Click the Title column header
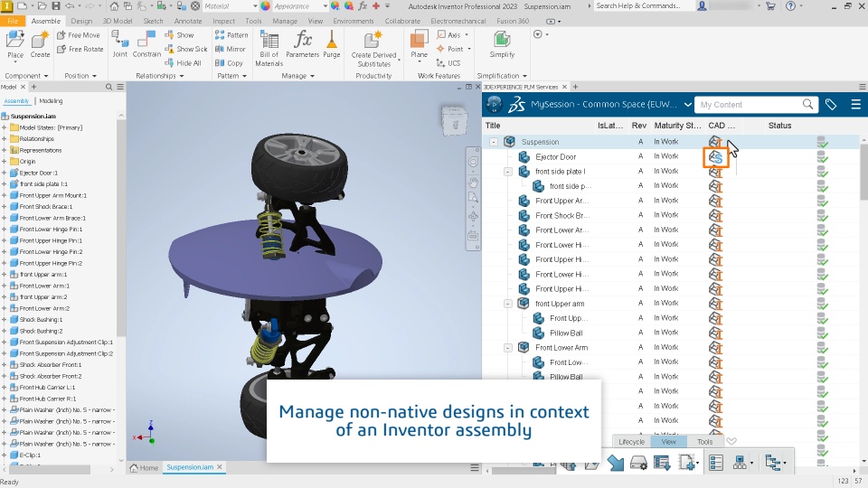Screen dimensions: 868x488 tap(493, 126)
